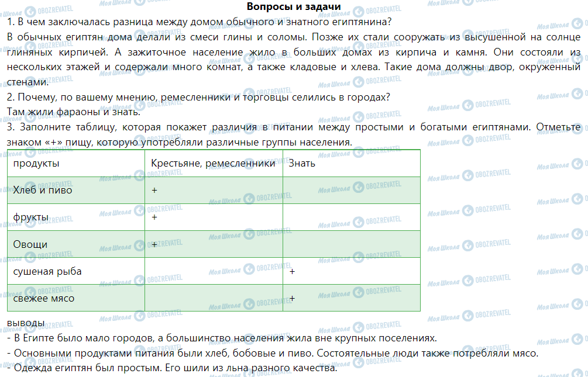This screenshot has width=588, height=377.
Task: Click the plus sign in the "свежее мясо" row
Action: click(291, 299)
